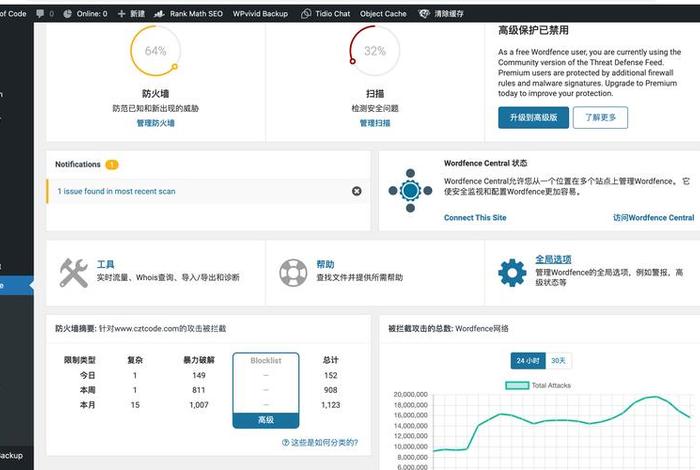The width and height of the screenshot is (700, 470).
Task: Toggle the Total Attacks legend swatch
Action: tap(517, 385)
